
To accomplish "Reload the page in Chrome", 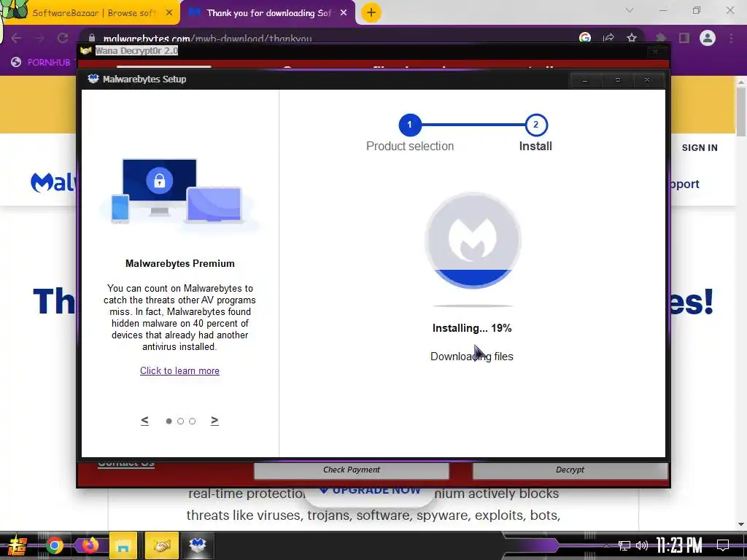I will pyautogui.click(x=63, y=38).
